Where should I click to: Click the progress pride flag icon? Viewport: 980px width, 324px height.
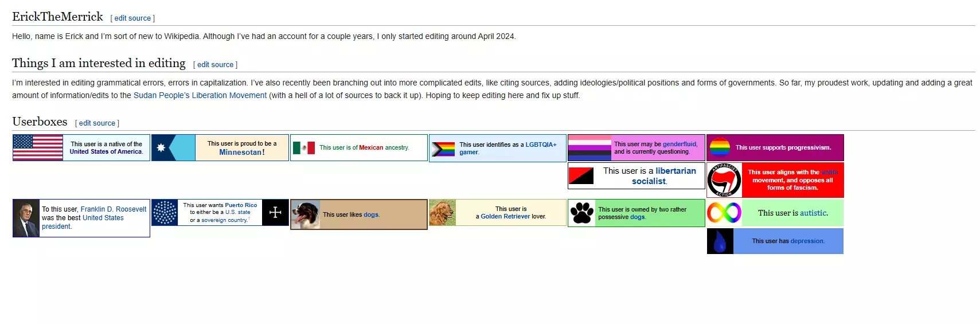coord(443,149)
